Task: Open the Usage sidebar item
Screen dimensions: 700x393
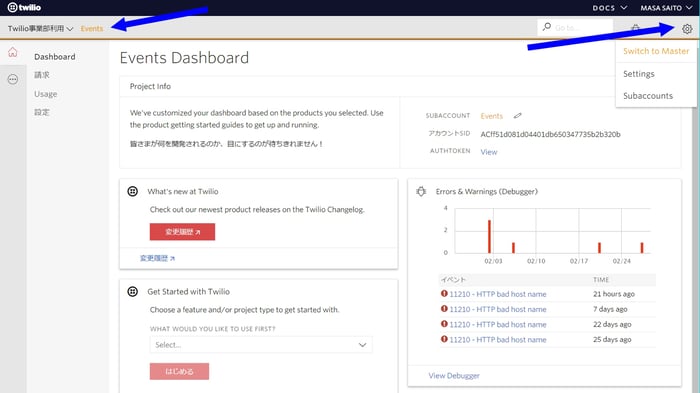Action: tap(46, 94)
